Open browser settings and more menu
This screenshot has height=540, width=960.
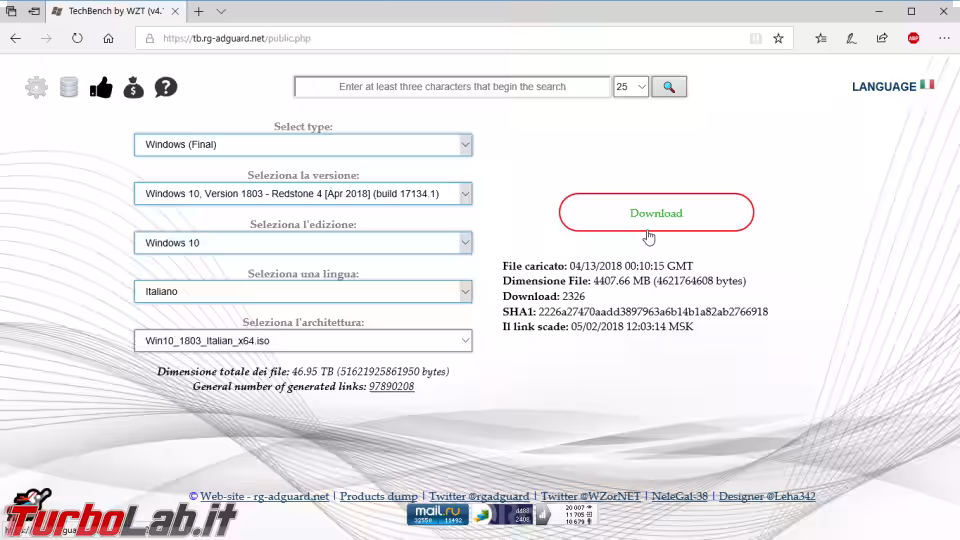pyautogui.click(x=944, y=38)
